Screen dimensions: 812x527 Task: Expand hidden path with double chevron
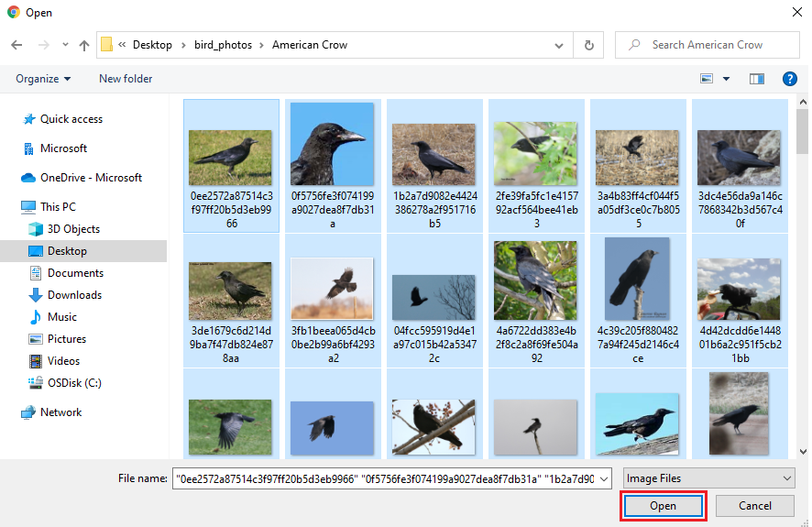point(122,45)
